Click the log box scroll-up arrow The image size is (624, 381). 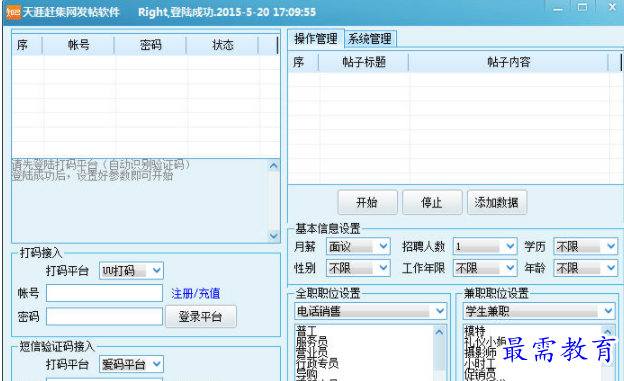point(273,166)
